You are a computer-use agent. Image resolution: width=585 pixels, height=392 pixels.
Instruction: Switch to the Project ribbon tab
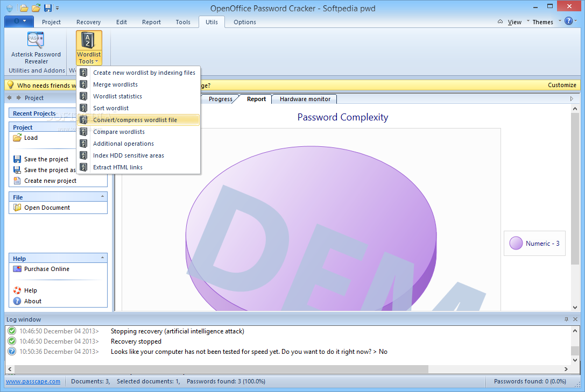pos(51,22)
